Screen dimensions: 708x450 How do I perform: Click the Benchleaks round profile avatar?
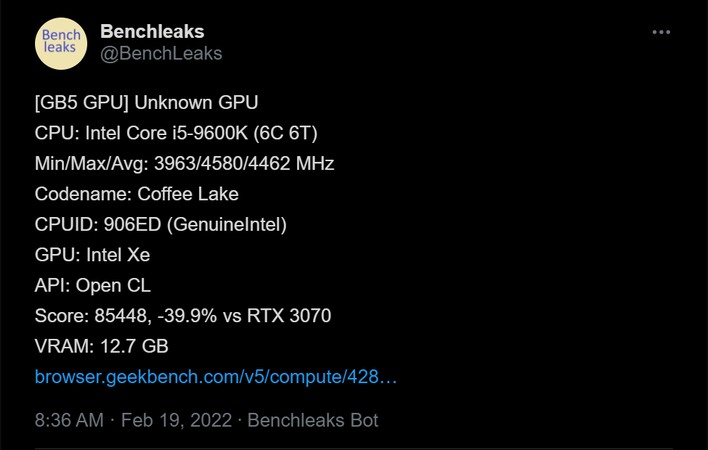point(61,43)
